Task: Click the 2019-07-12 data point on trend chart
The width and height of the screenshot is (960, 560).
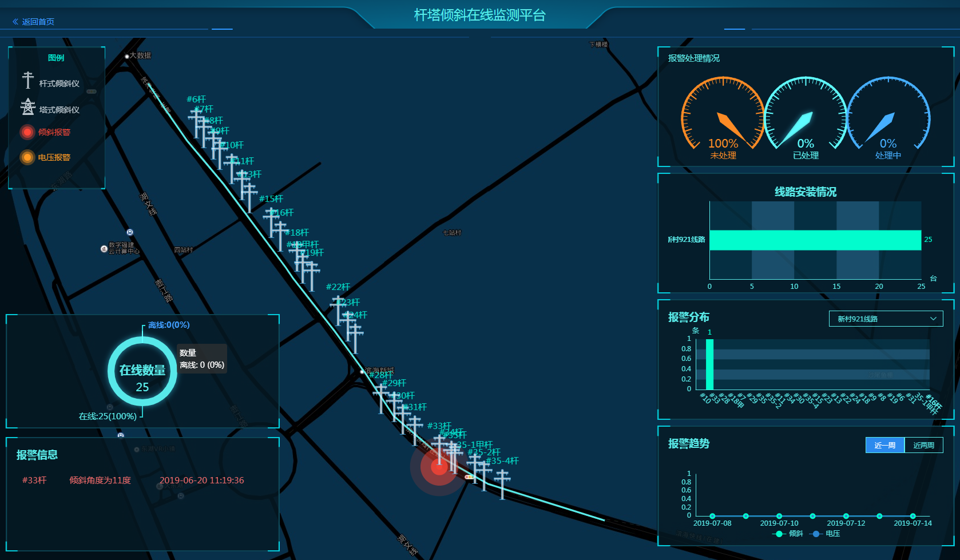Action: click(846, 516)
